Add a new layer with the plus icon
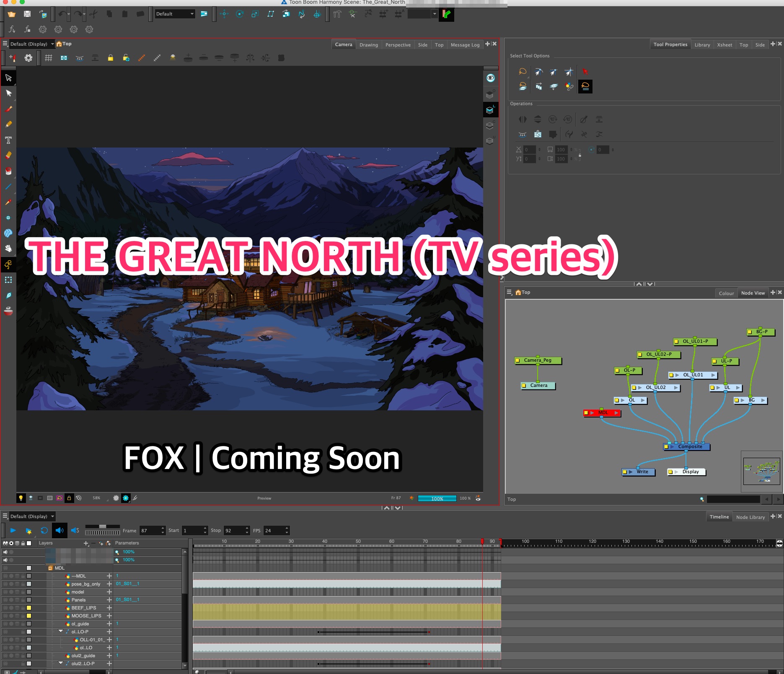The width and height of the screenshot is (784, 674). tap(86, 543)
